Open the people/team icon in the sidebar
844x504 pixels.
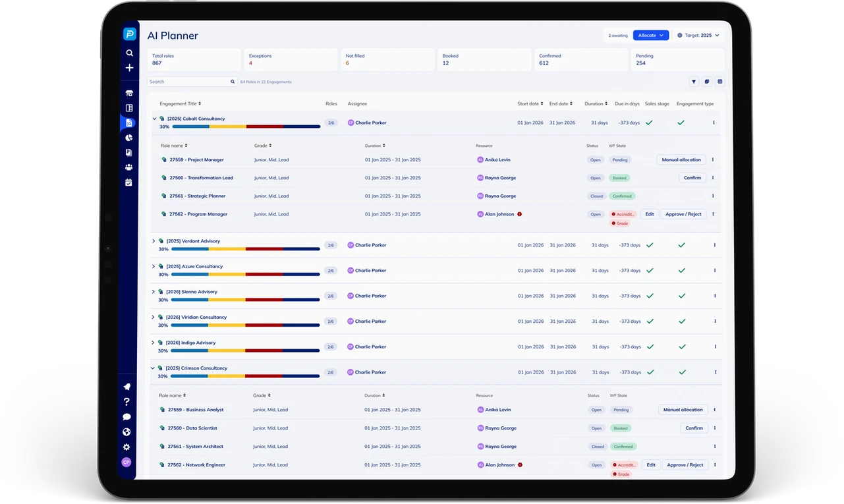pos(129,167)
